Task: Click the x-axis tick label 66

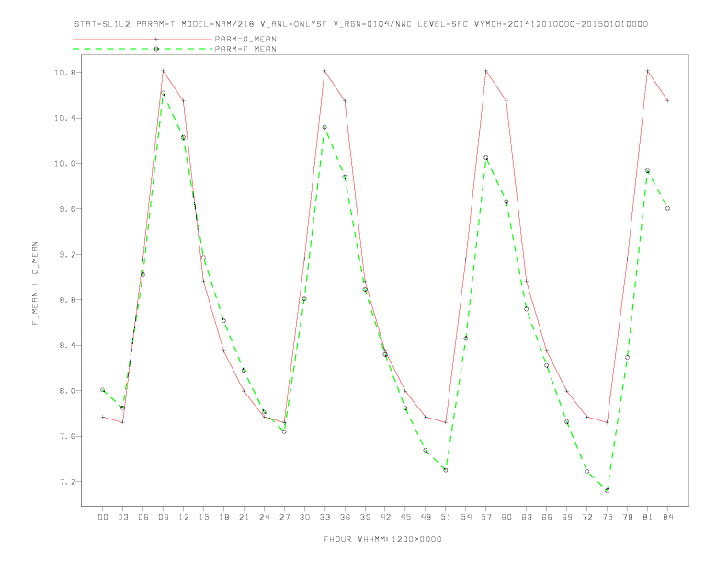Action: 547,517
